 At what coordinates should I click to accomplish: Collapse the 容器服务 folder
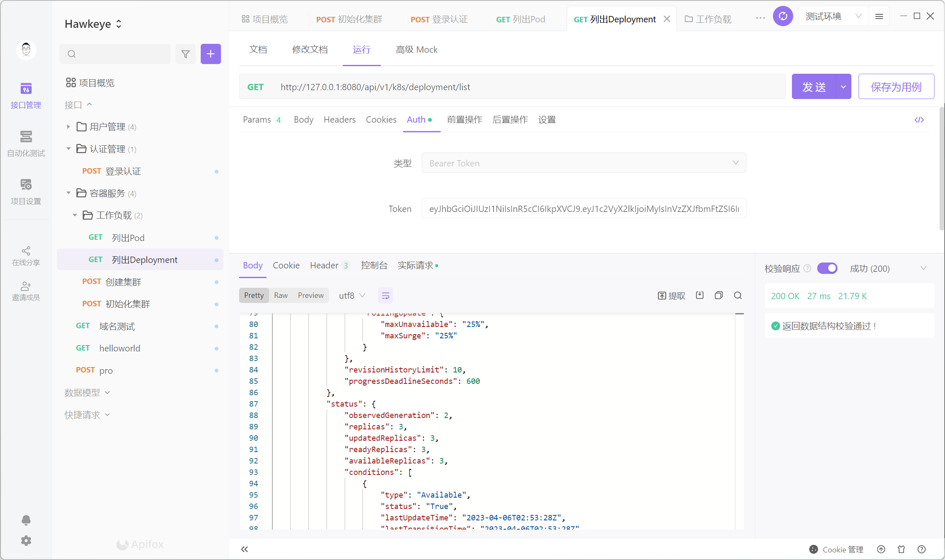(x=68, y=193)
